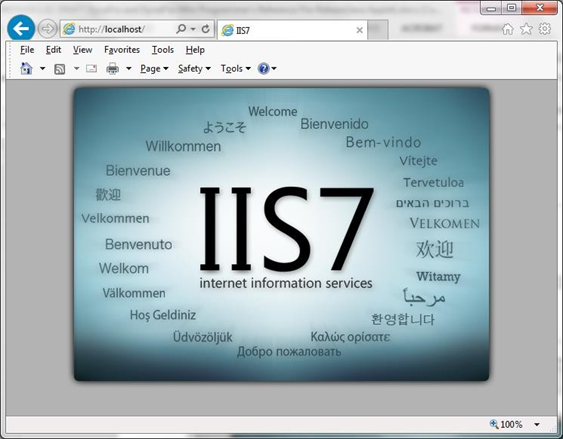Open the Edit menu

[53, 50]
